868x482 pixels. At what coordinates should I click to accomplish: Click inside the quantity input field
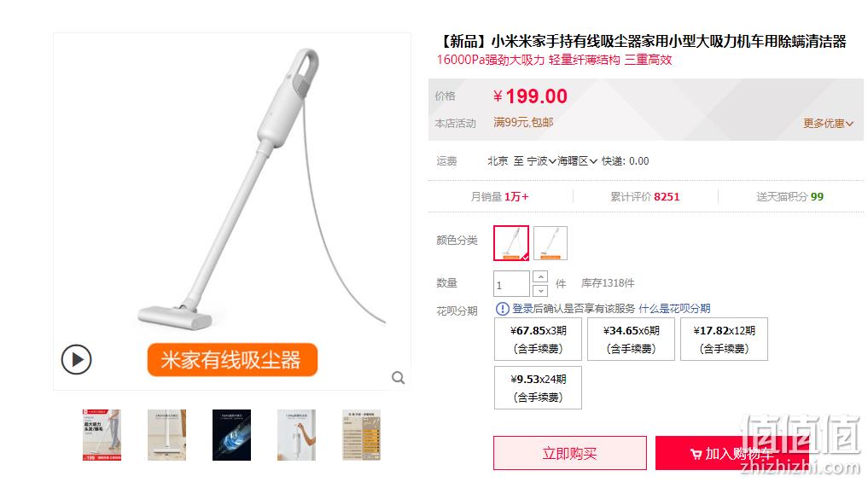[x=511, y=284]
